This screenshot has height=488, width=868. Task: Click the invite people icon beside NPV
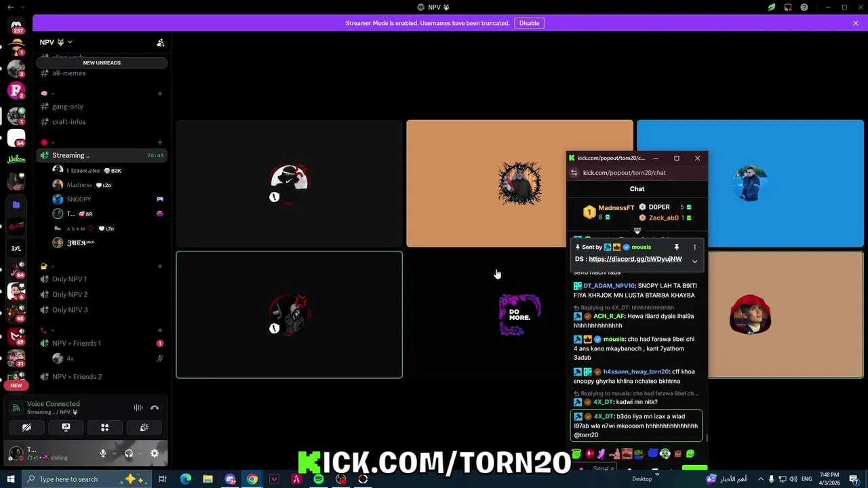click(x=161, y=43)
